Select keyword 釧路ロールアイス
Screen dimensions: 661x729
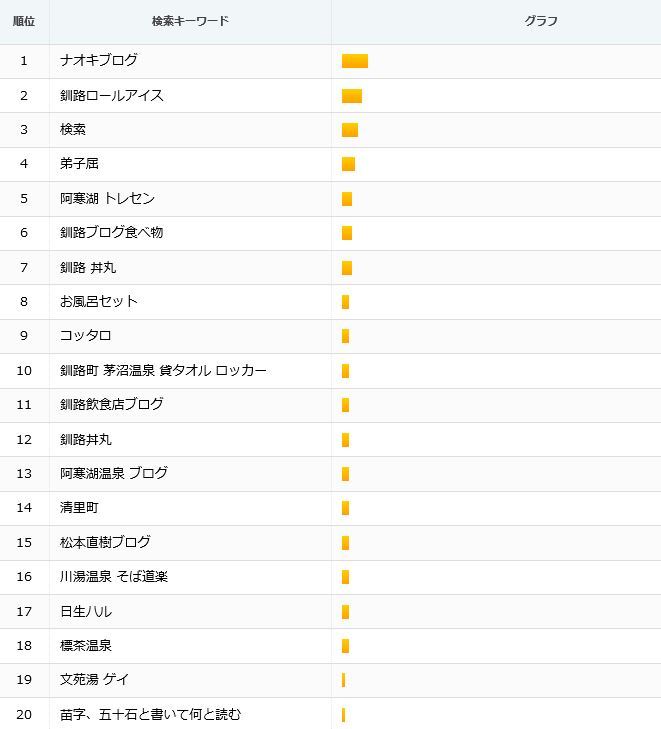coord(112,95)
